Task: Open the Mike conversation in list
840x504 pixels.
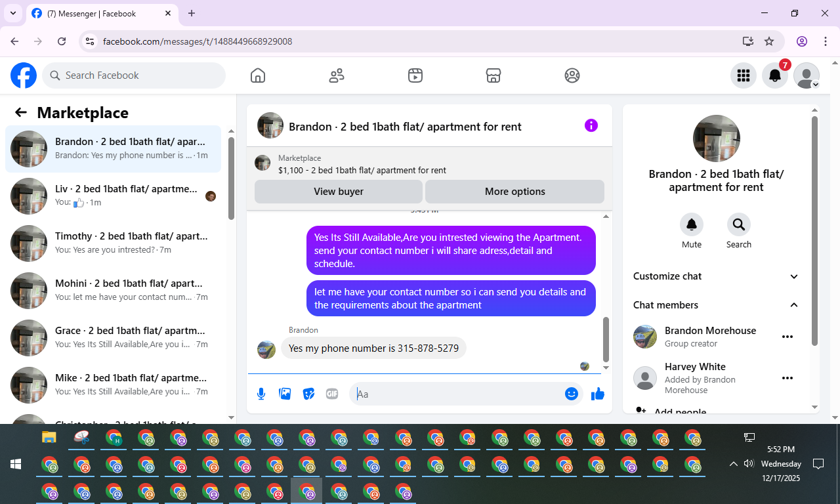Action: point(114,385)
